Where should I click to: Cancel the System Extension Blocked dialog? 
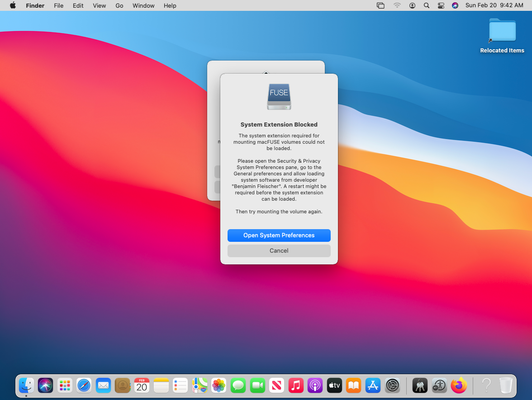pyautogui.click(x=279, y=250)
